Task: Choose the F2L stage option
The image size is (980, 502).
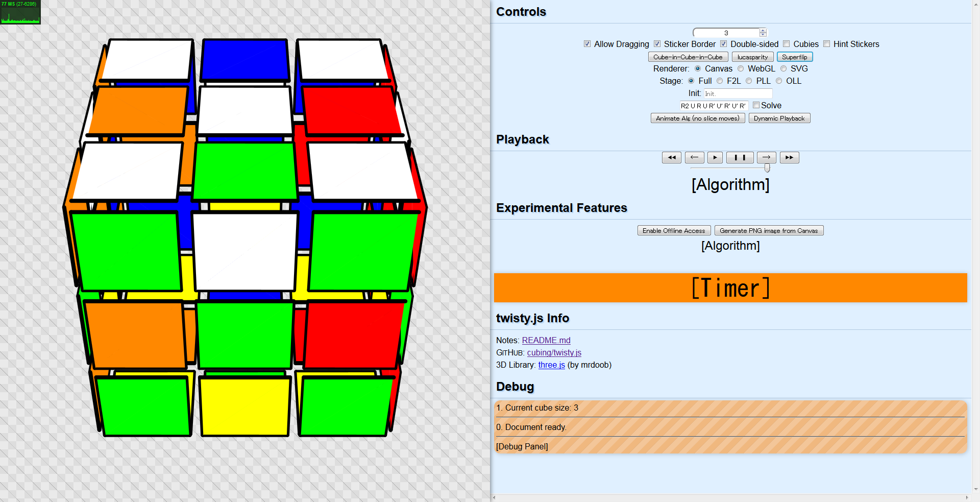Action: coord(720,81)
